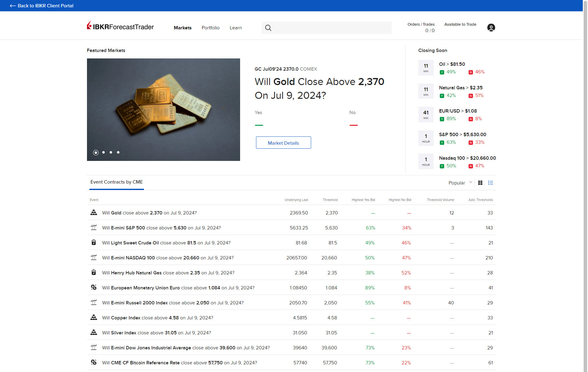Click the index icon beside E-mini S&P 500 row

pos(94,227)
